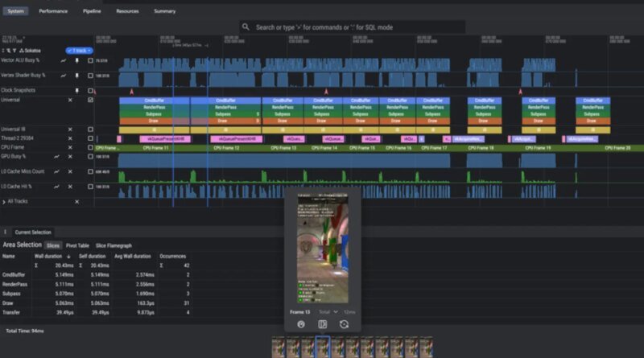Remove the CPU Frame track

(x=69, y=148)
